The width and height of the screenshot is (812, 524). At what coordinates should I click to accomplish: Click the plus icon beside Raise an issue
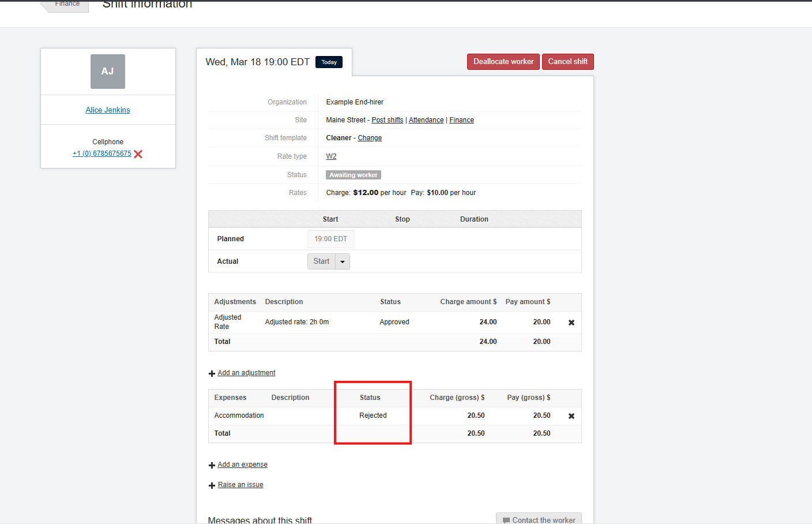[x=212, y=485]
